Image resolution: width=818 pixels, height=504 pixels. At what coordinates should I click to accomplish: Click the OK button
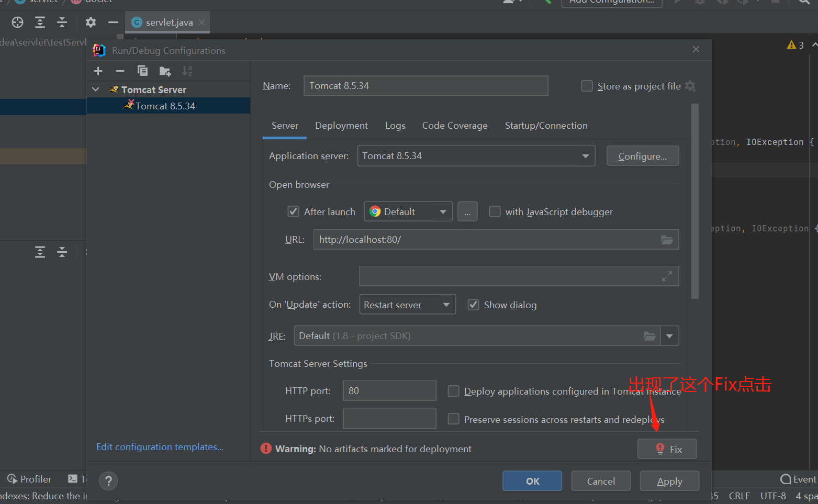click(x=532, y=481)
